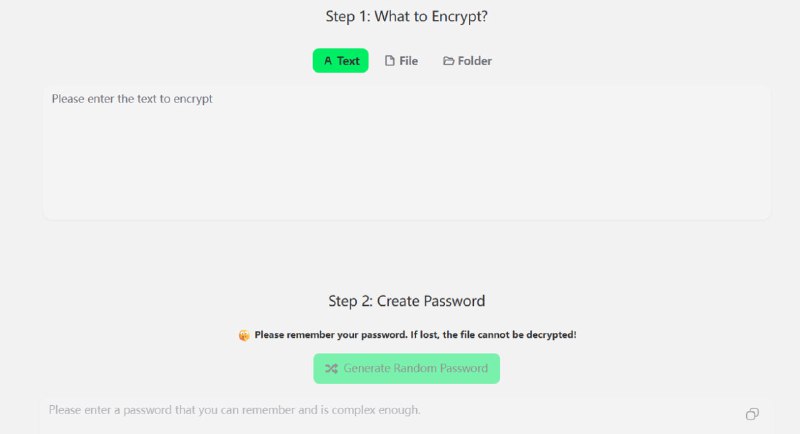
Task: Click the document icon beside File
Action: point(390,61)
